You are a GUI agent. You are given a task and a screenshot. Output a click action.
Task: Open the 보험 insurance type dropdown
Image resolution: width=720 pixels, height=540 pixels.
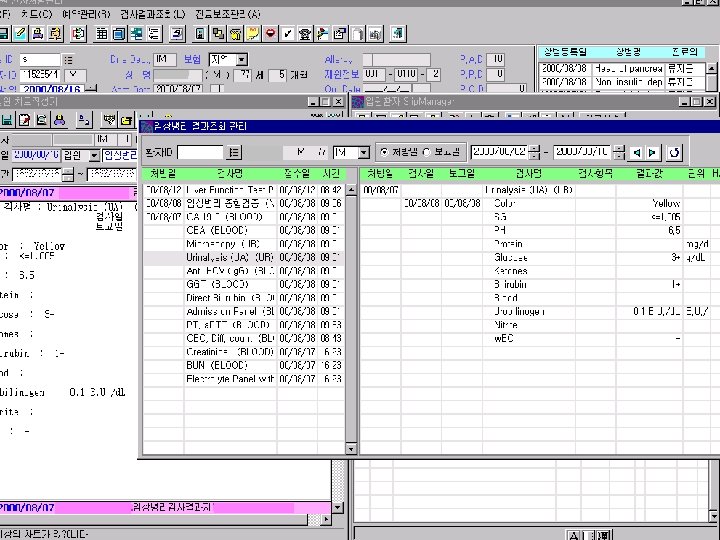click(x=242, y=60)
